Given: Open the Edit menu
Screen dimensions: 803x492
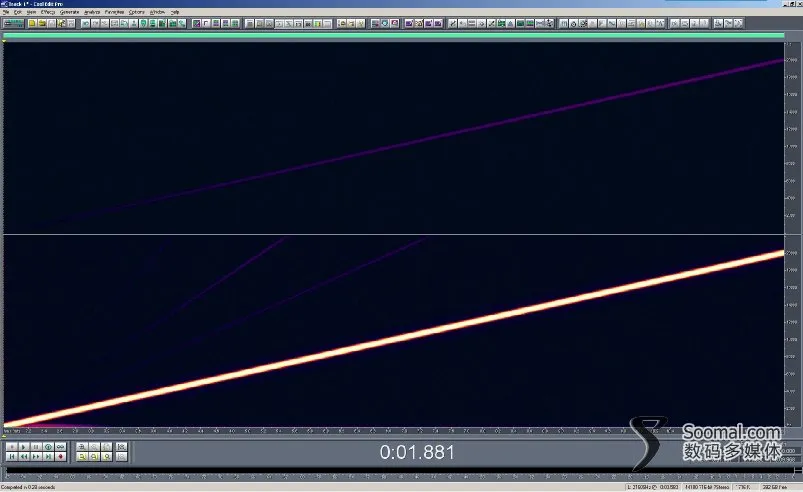Looking at the screenshot, I should pos(18,12).
